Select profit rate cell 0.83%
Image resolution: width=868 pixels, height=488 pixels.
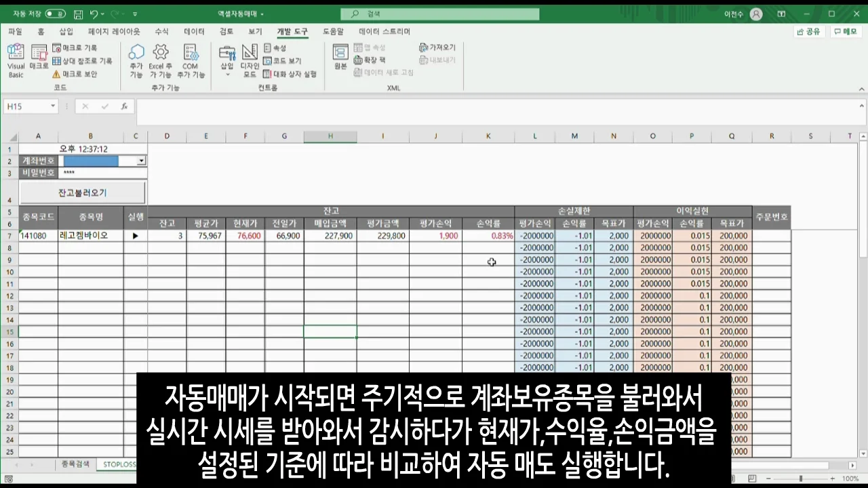click(x=488, y=236)
